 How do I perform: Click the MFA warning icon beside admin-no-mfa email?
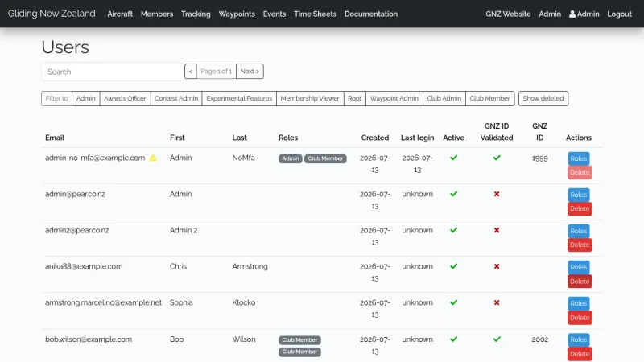point(153,158)
